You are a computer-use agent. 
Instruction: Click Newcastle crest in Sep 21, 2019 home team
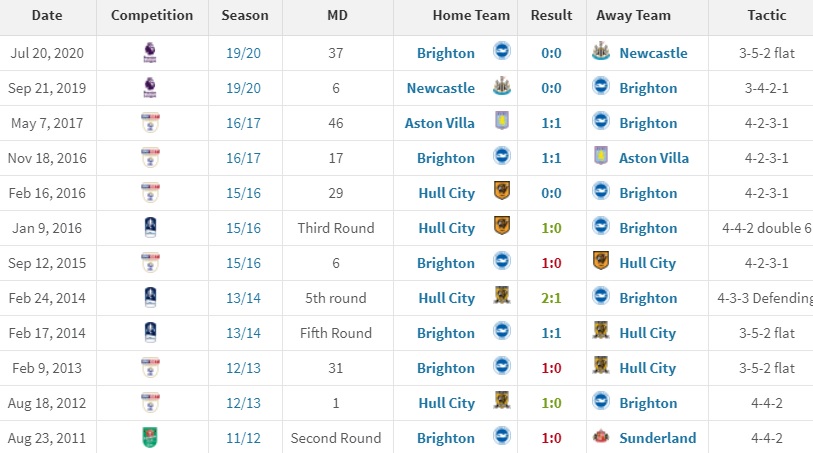tap(501, 86)
